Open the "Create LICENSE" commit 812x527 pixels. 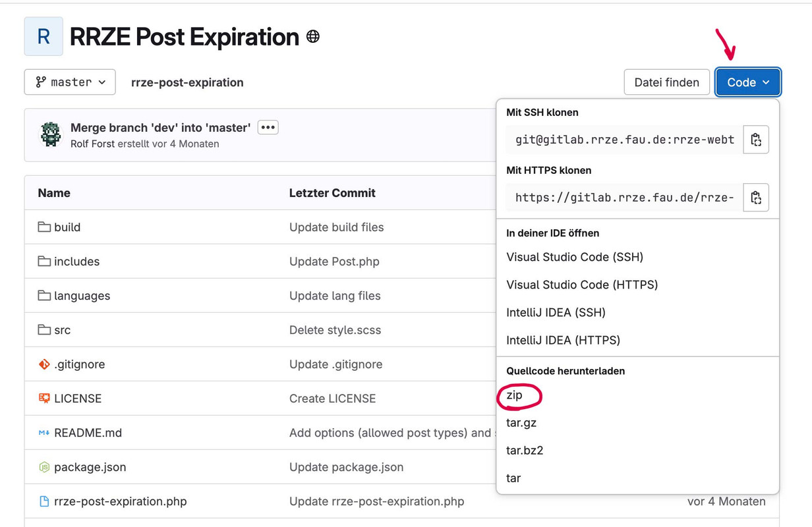pos(332,399)
